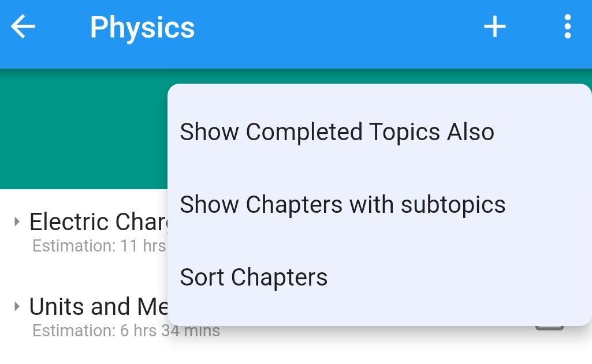
Task: Choose Show Chapters with subtopics
Action: point(342,205)
